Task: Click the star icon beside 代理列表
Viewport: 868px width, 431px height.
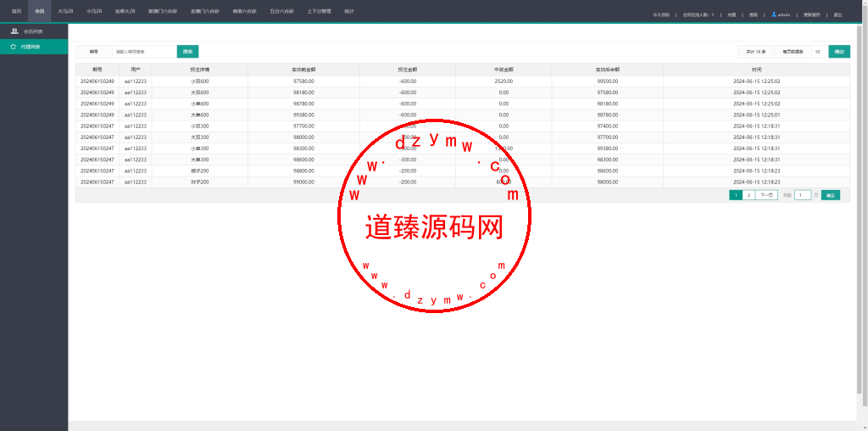Action: pyautogui.click(x=14, y=48)
